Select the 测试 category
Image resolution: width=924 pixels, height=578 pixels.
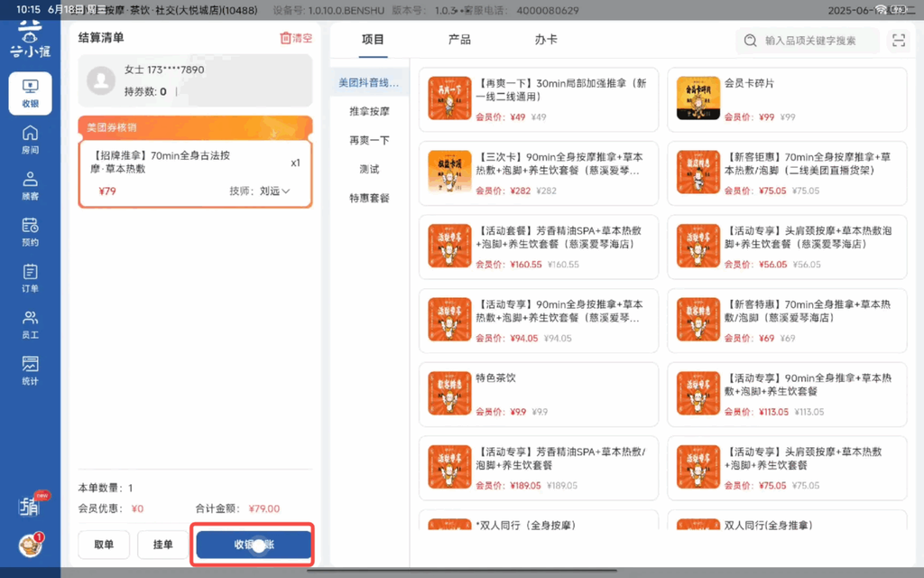pos(369,169)
